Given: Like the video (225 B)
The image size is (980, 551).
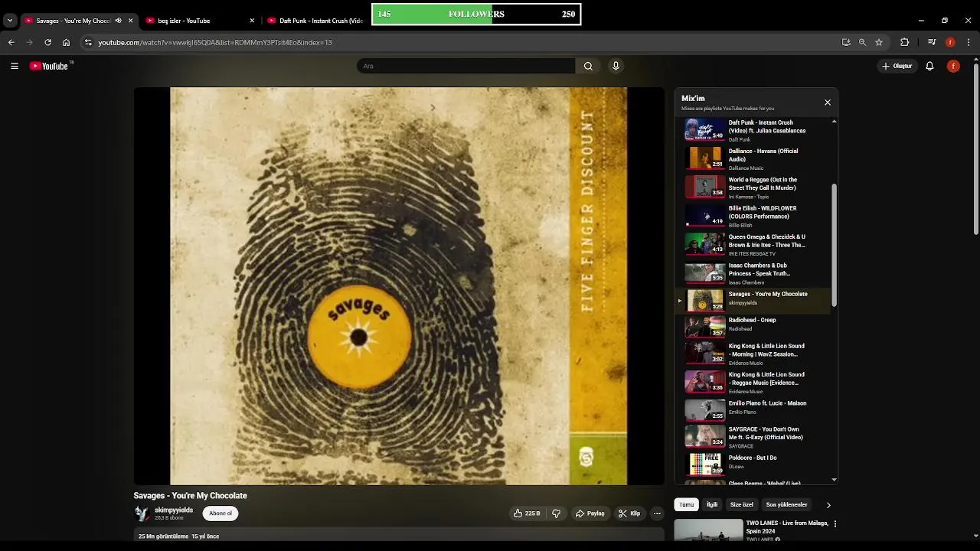Looking at the screenshot, I should pos(527,514).
